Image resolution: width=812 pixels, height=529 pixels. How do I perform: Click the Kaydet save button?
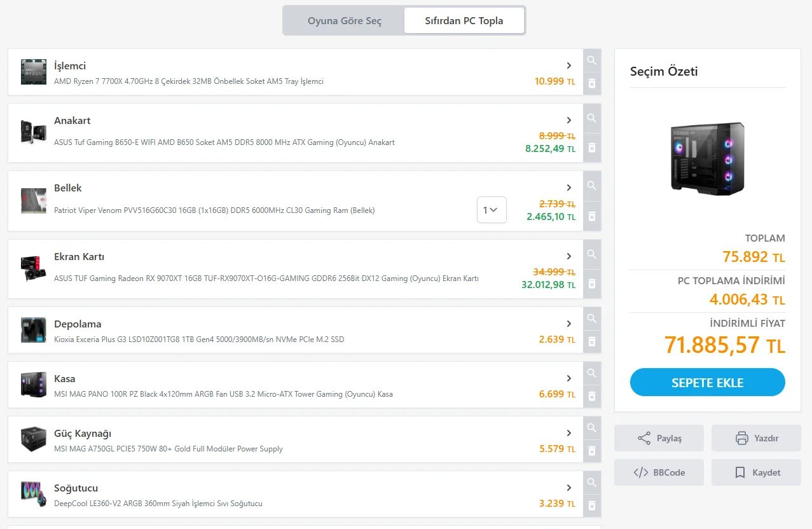(x=756, y=472)
